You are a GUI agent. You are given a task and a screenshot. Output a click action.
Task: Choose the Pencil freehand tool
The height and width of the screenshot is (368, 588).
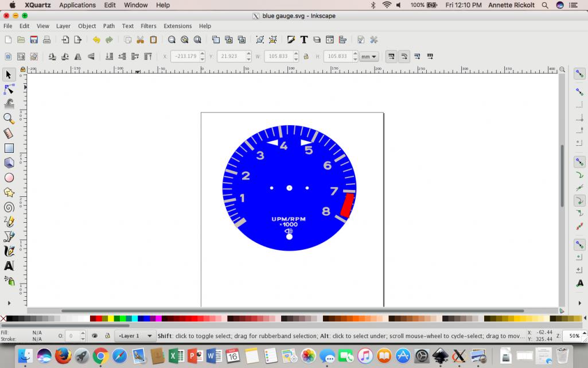pos(9,222)
